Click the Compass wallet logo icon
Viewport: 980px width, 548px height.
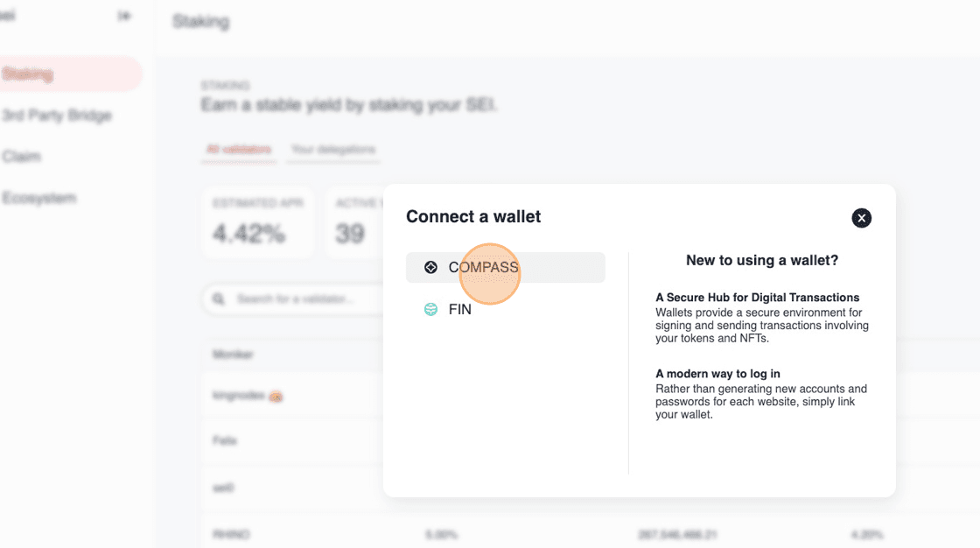tap(430, 268)
